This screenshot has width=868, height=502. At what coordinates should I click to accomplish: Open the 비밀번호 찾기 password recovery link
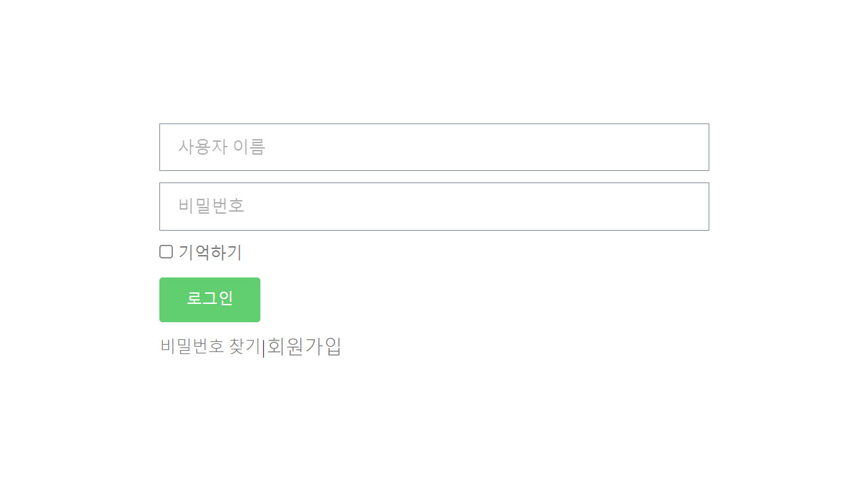tap(209, 346)
